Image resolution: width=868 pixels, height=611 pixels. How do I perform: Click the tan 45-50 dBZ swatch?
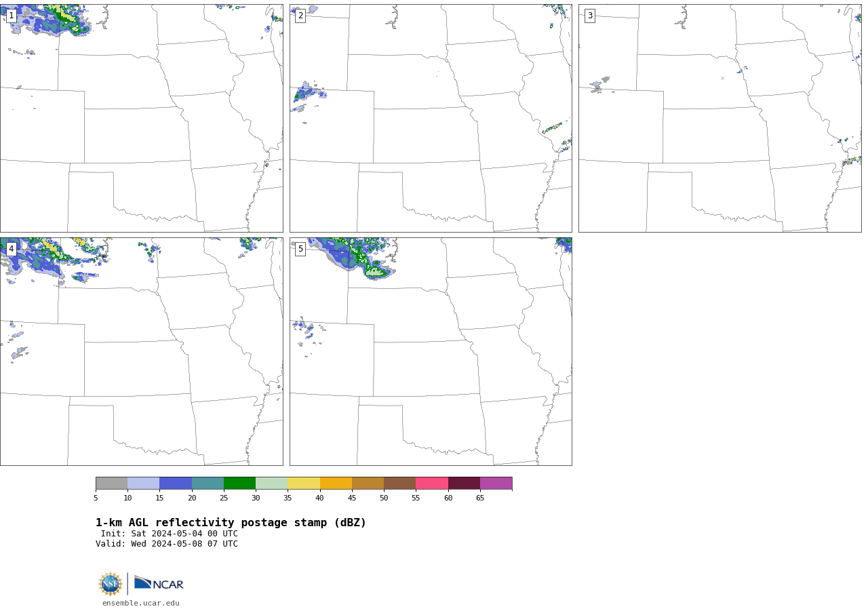(x=368, y=483)
